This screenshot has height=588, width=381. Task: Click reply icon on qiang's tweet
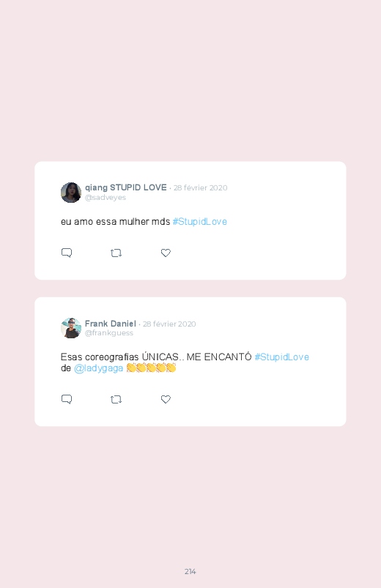tap(67, 253)
